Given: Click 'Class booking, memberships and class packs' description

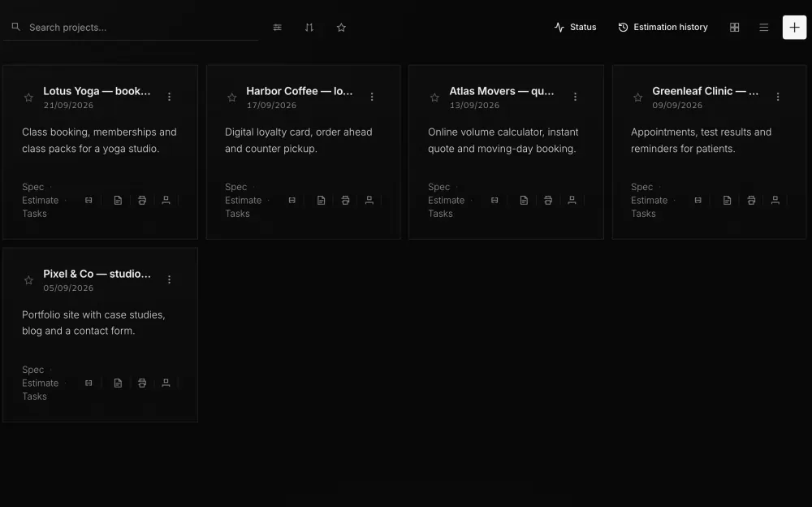Looking at the screenshot, I should [x=99, y=140].
